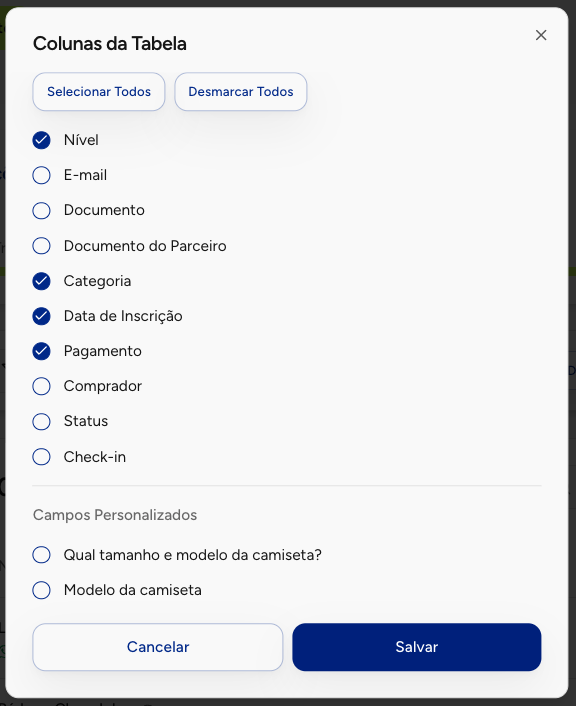Enable the Comprador column checkbox

41,386
